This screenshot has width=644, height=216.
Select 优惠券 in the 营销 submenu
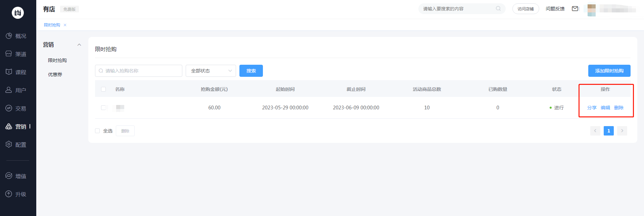coord(55,74)
